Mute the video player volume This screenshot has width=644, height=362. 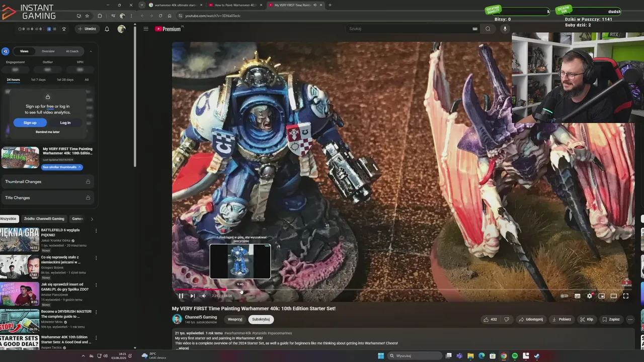click(204, 296)
